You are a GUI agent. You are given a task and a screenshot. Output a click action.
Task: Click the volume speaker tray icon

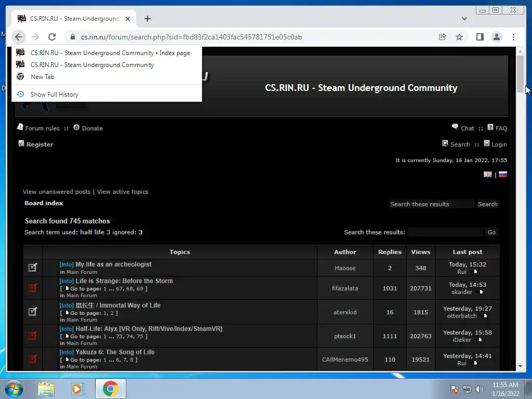479,390
